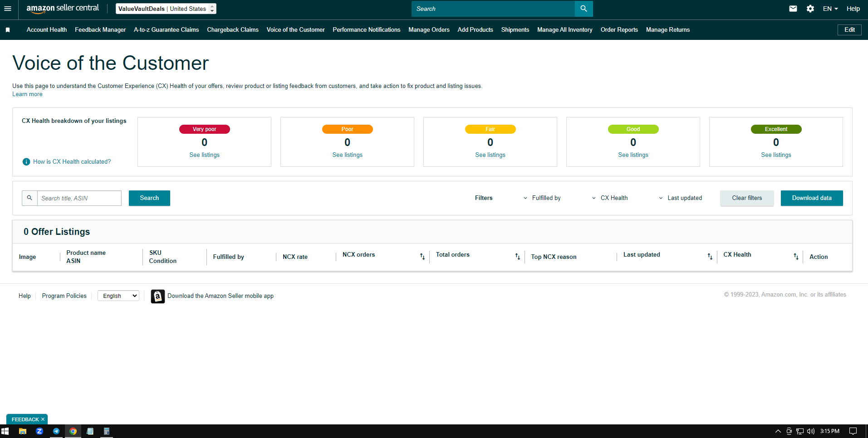This screenshot has width=868, height=438.
Task: Open Manage All Inventory
Action: [565, 30]
